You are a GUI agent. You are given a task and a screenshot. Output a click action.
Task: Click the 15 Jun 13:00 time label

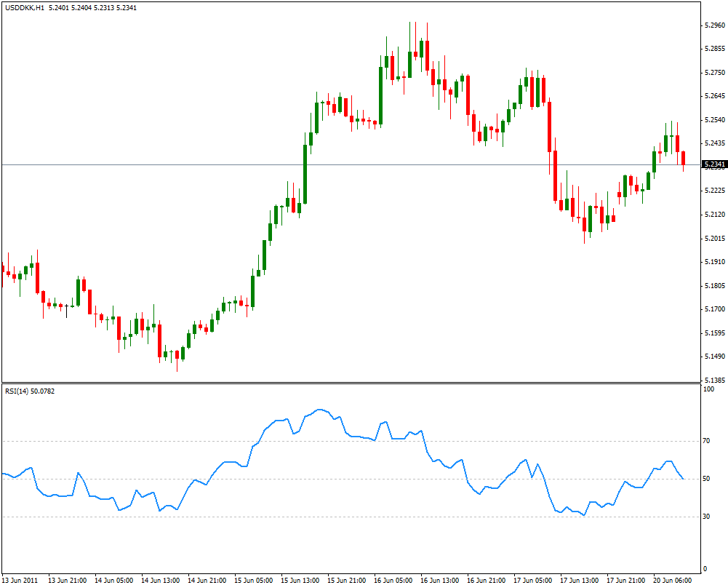(300, 581)
